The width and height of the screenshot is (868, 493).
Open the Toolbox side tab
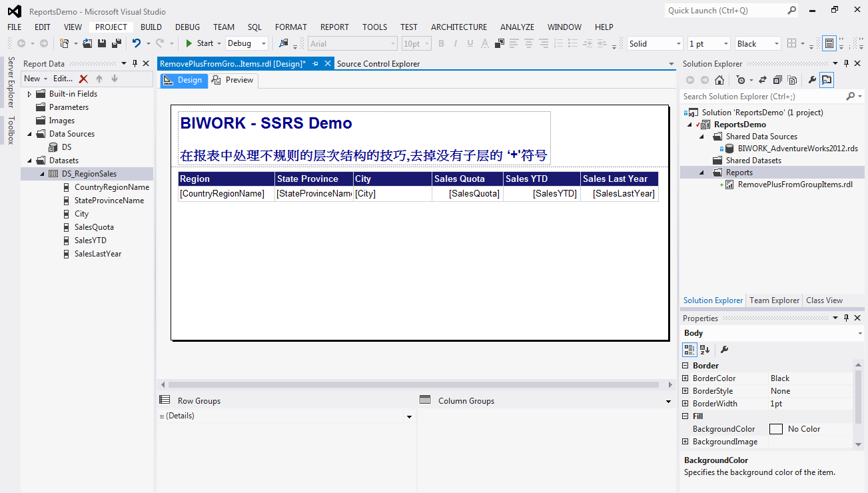point(10,130)
